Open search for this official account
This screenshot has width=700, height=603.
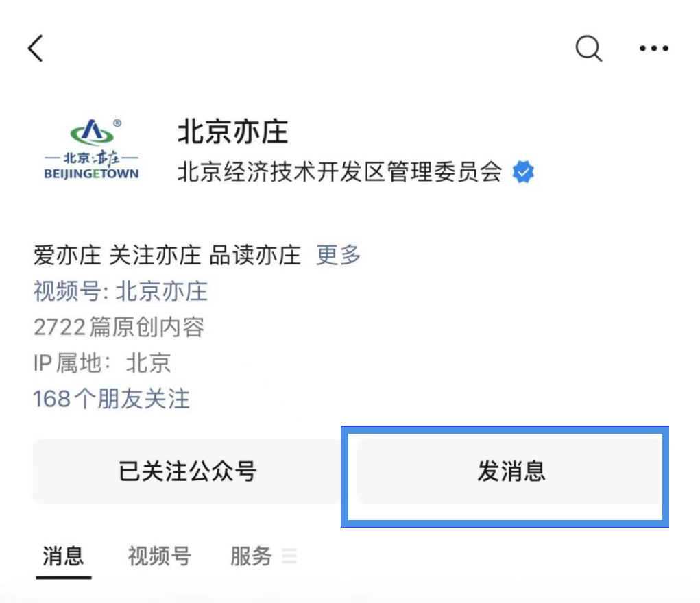pos(588,48)
